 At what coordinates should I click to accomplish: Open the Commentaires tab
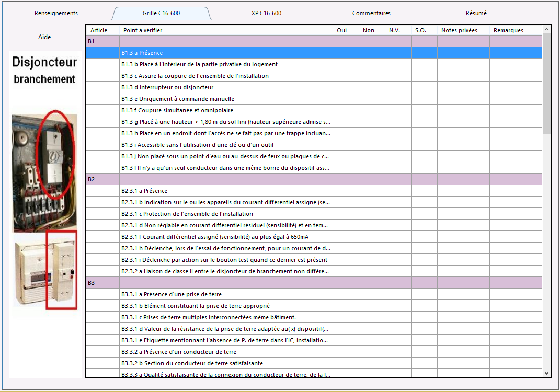[371, 13]
